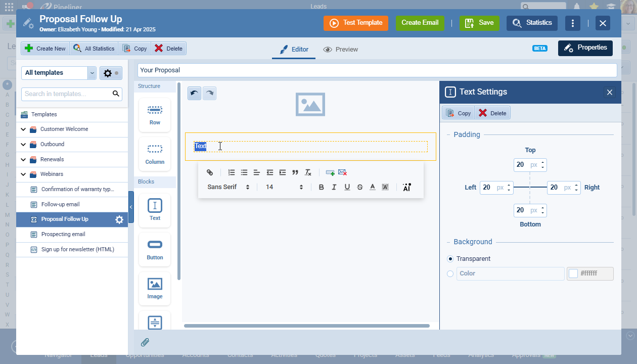Click the attachment paperclip icon
Image resolution: width=637 pixels, height=364 pixels.
coord(145,342)
